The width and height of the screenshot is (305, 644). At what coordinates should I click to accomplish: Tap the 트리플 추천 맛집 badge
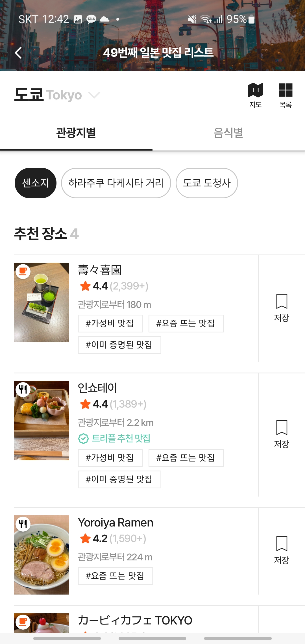[114, 438]
